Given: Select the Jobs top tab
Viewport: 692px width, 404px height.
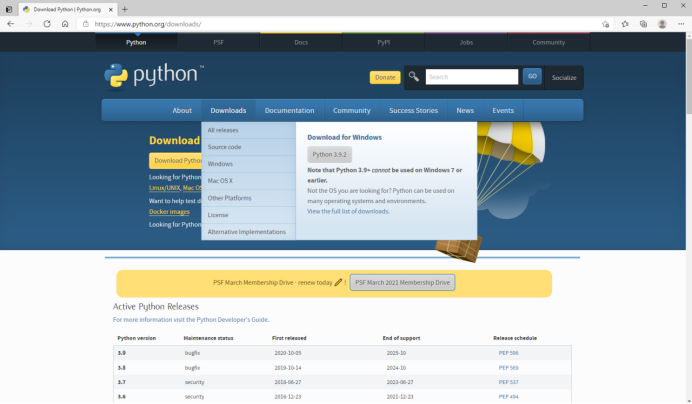Looking at the screenshot, I should (x=466, y=42).
